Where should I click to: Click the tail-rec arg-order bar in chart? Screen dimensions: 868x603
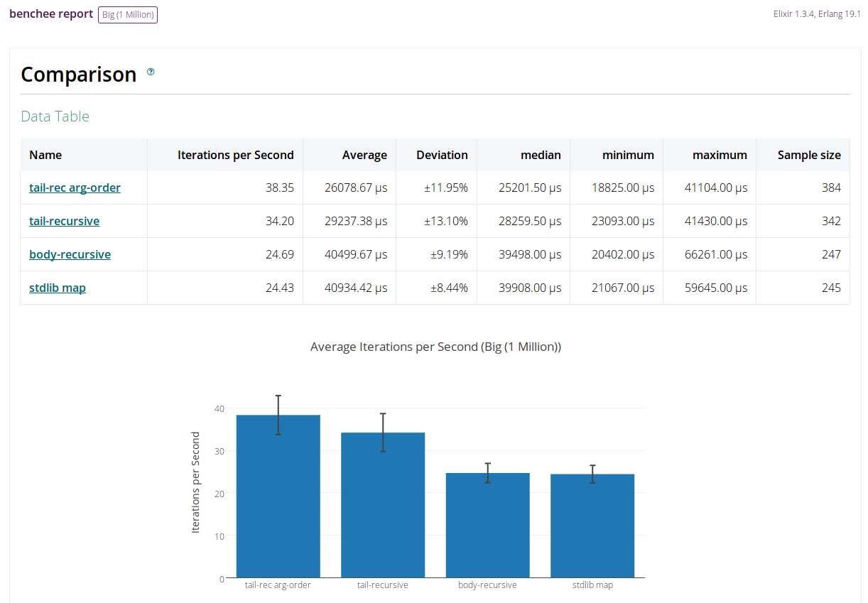pos(278,497)
